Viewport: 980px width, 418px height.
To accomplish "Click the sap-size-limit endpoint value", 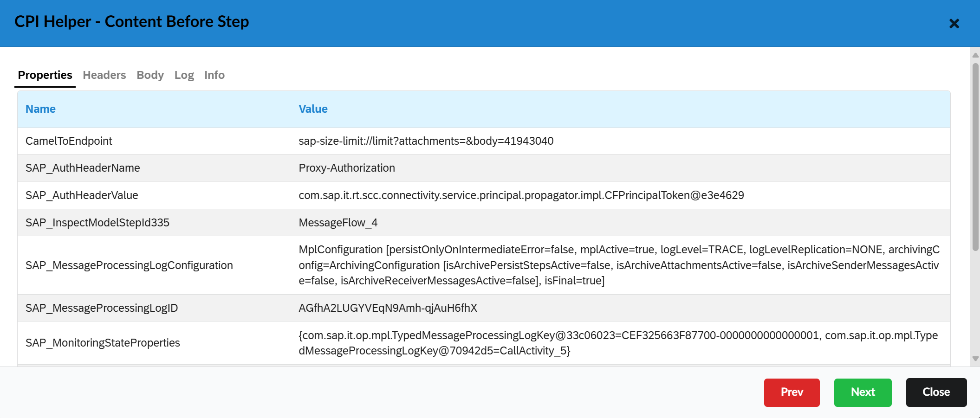I will click(x=426, y=141).
